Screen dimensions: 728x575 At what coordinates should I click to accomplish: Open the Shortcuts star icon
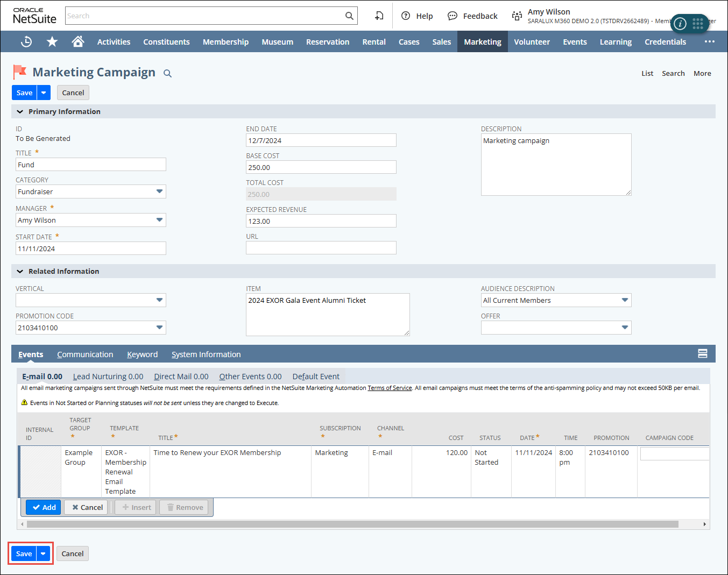point(52,41)
